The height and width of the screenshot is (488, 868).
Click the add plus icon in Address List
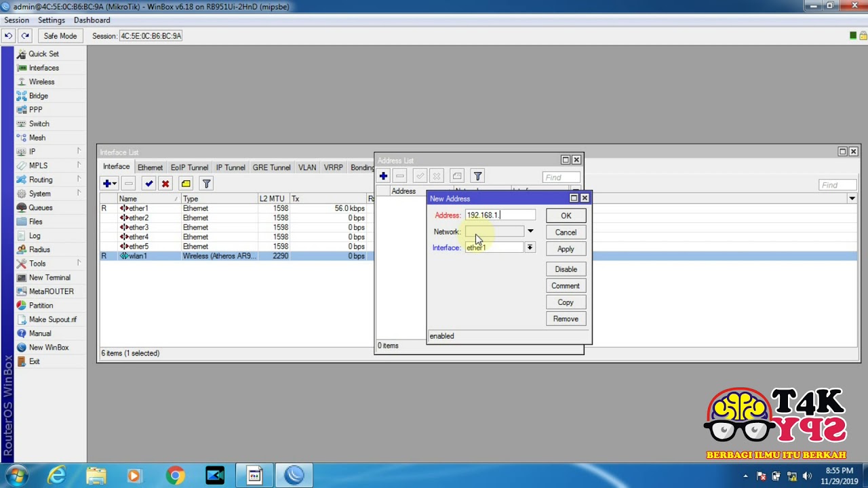point(383,177)
